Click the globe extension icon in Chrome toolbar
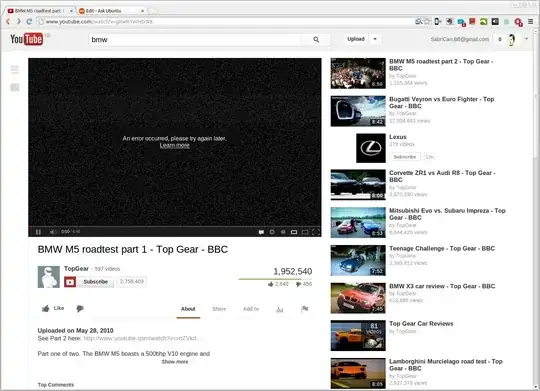The image size is (540, 391). (449, 22)
